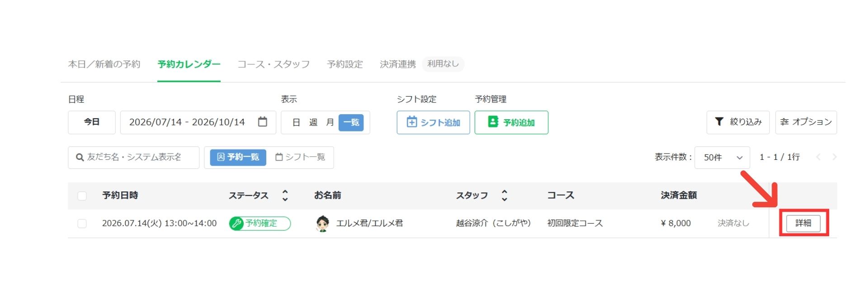Tick the select-all header checkbox
The height and width of the screenshot is (289, 868).
point(82,196)
